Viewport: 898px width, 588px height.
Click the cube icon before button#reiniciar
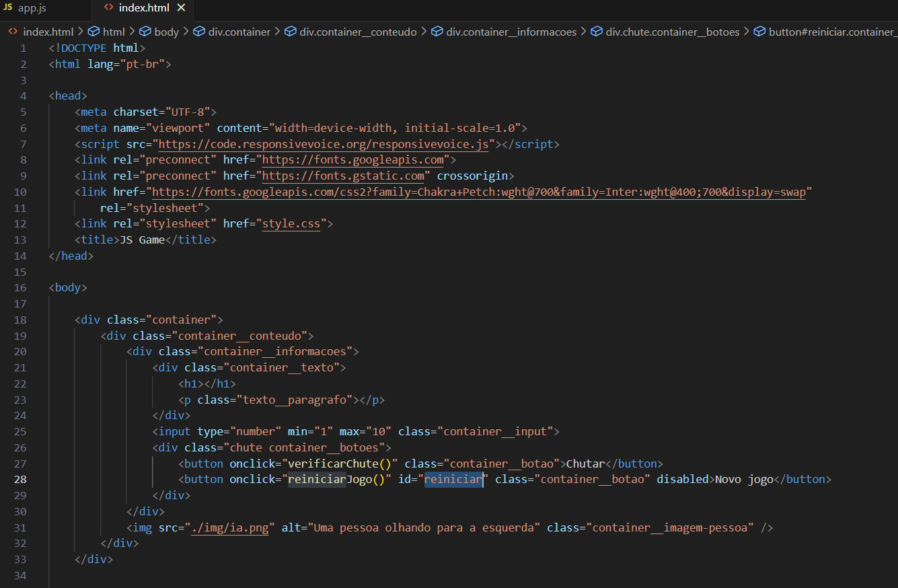760,32
